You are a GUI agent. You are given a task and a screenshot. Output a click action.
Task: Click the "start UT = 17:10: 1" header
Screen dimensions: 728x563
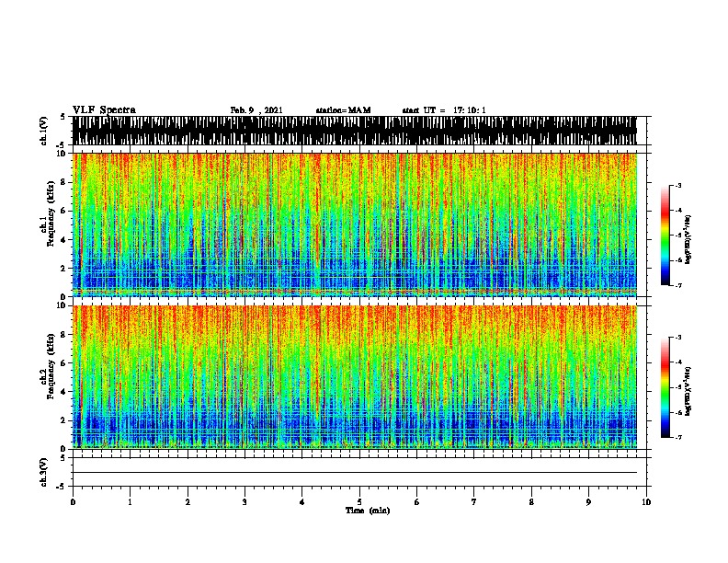[x=444, y=110]
